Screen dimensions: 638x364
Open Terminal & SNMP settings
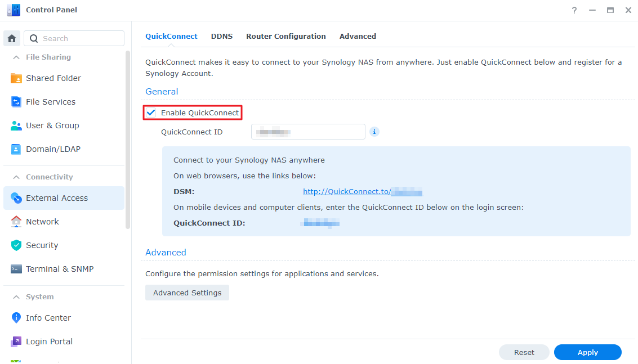pyautogui.click(x=59, y=268)
